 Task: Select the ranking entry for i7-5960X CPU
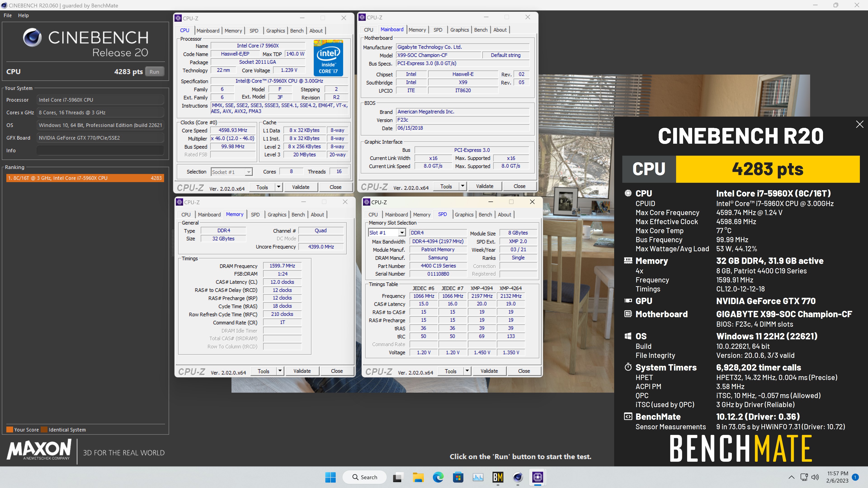(x=85, y=178)
